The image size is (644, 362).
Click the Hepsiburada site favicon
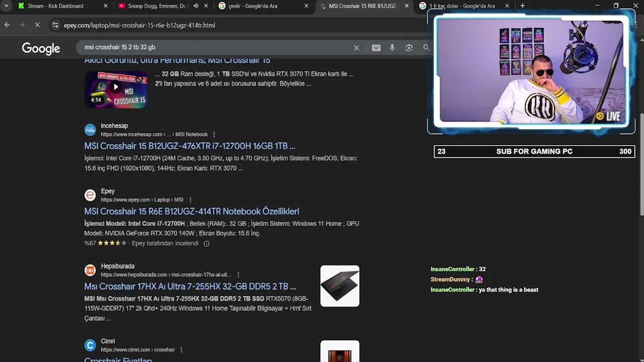[x=90, y=270]
